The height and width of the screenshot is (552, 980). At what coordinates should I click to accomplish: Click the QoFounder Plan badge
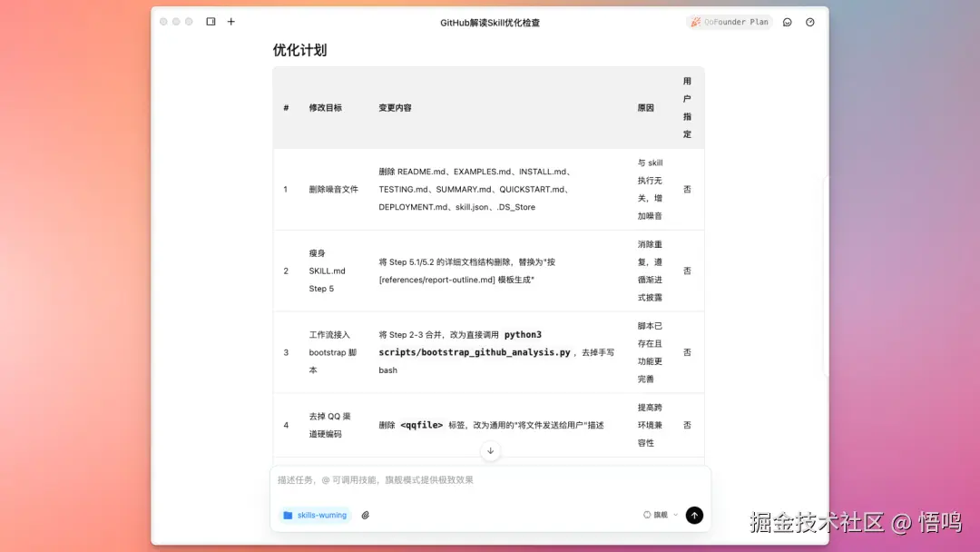[729, 22]
